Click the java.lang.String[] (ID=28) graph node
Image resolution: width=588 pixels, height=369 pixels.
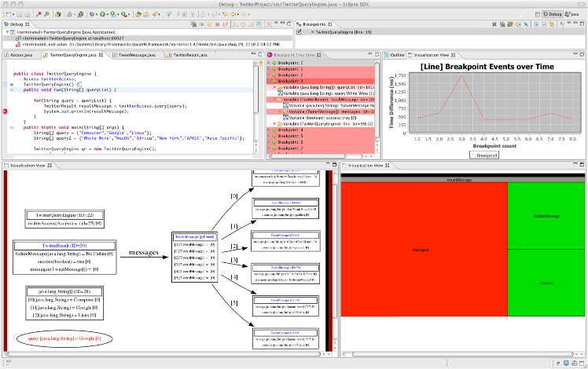64,303
